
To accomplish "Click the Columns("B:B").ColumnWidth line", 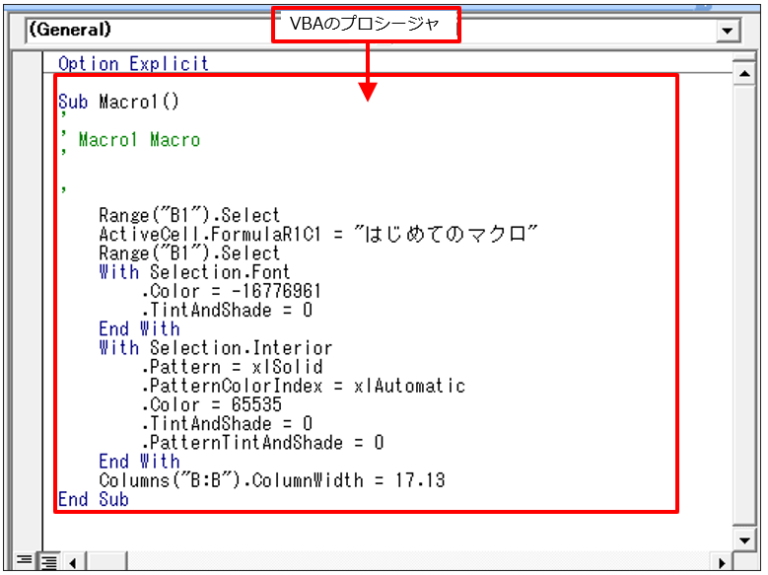I will pos(271,481).
